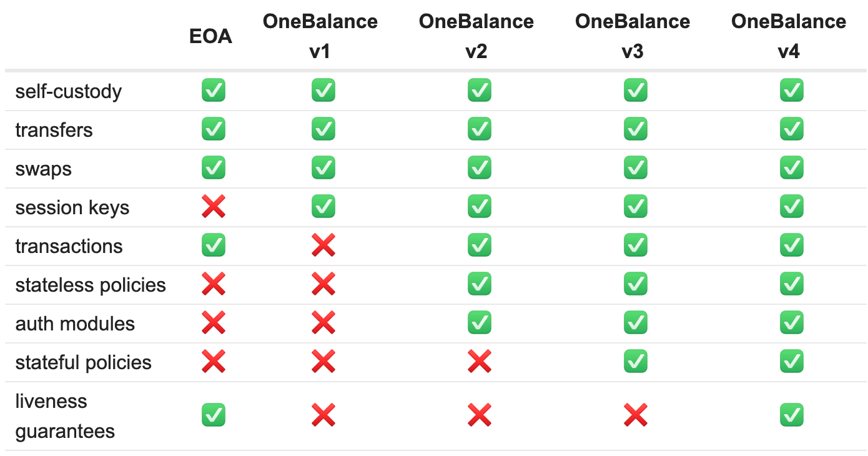Click OneBalance v1 session keys checkmark

pyautogui.click(x=323, y=207)
